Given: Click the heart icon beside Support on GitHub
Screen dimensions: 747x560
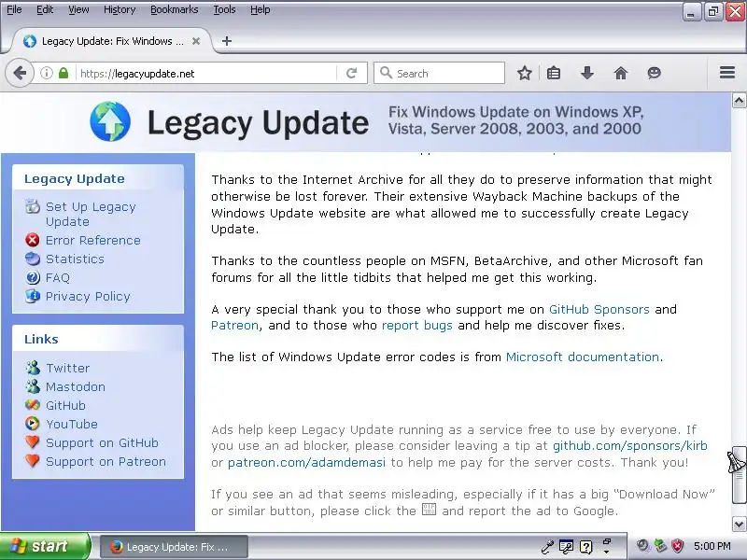Looking at the screenshot, I should (x=33, y=442).
